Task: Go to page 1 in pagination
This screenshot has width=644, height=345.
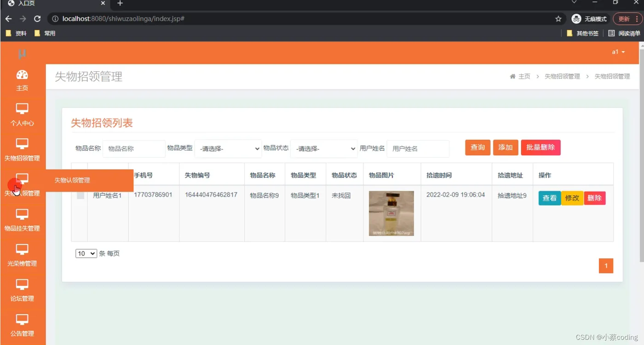Action: coord(606,266)
